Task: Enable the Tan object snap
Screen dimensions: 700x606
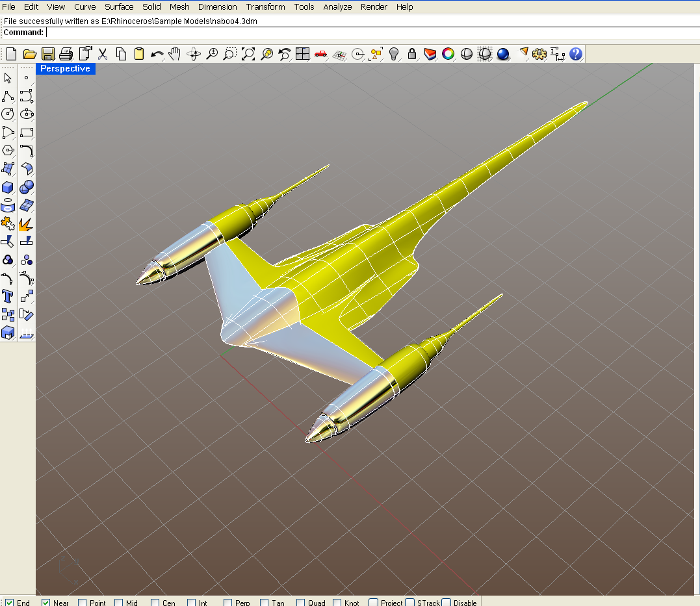Action: (x=265, y=603)
